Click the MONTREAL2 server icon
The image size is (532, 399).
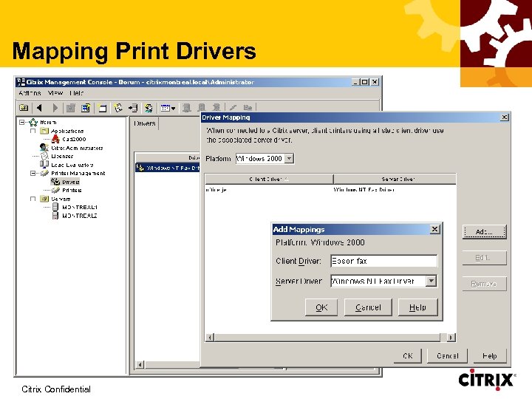pyautogui.click(x=55, y=216)
